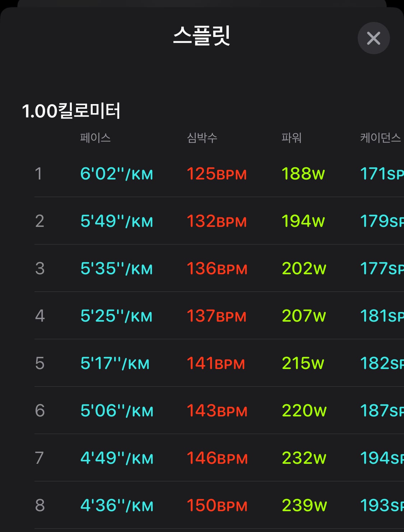Tap cadence value 194 in split 7
Image resolution: width=404 pixels, height=532 pixels.
[382, 458]
